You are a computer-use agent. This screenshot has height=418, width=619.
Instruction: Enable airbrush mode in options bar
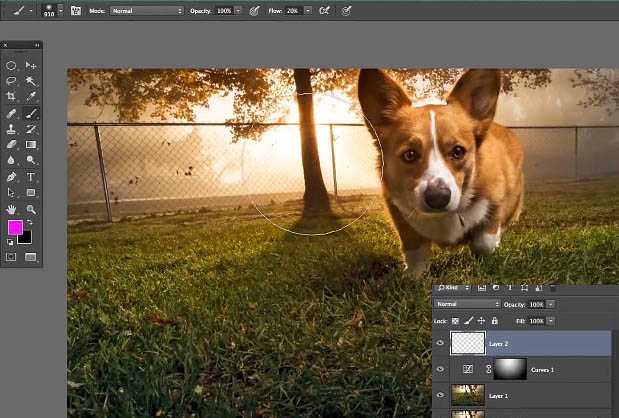click(x=324, y=10)
